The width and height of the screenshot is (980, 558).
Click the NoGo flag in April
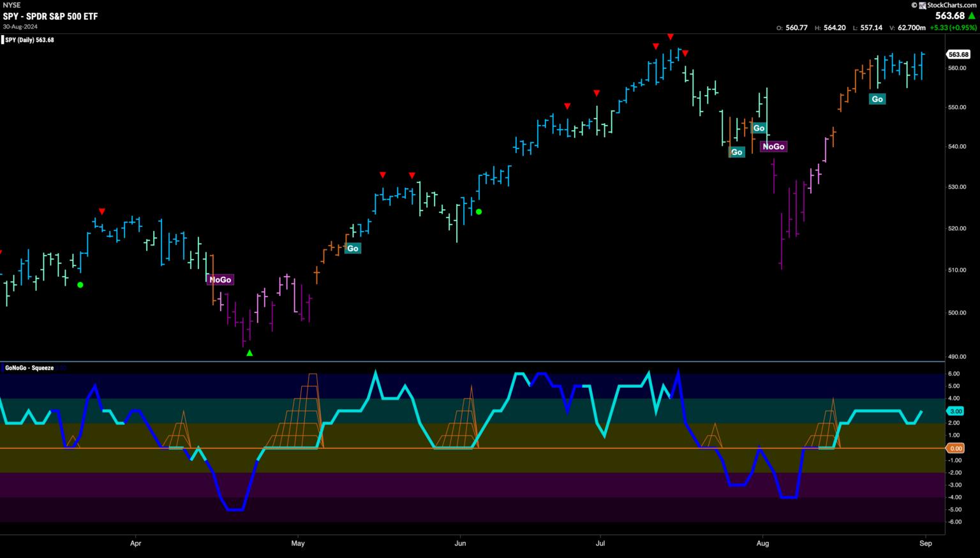click(220, 279)
